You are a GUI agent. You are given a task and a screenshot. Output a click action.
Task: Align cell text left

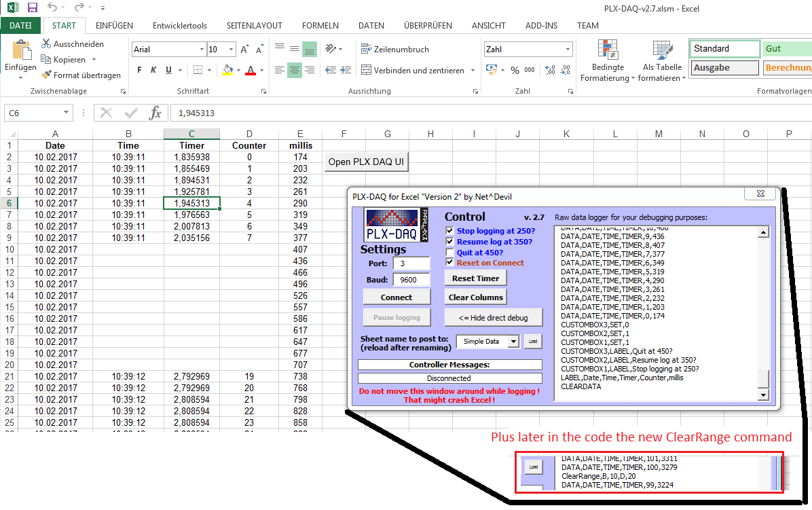click(x=280, y=70)
